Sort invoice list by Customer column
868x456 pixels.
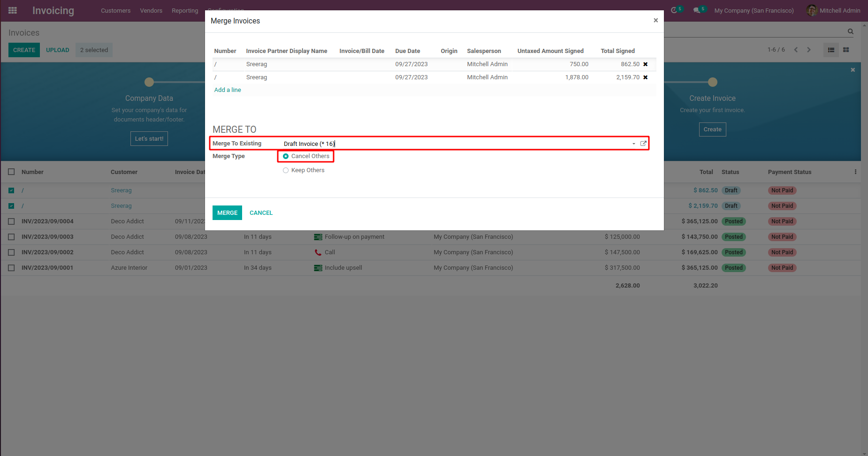point(124,172)
